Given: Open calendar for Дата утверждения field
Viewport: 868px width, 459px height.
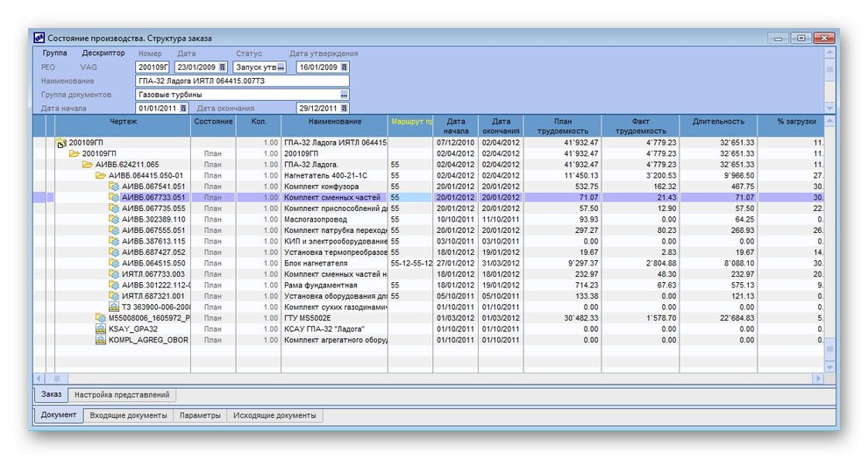Looking at the screenshot, I should [x=345, y=67].
